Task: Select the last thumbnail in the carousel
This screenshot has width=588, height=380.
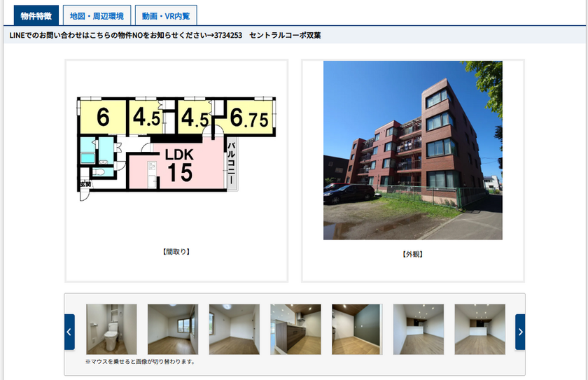Action: point(479,329)
